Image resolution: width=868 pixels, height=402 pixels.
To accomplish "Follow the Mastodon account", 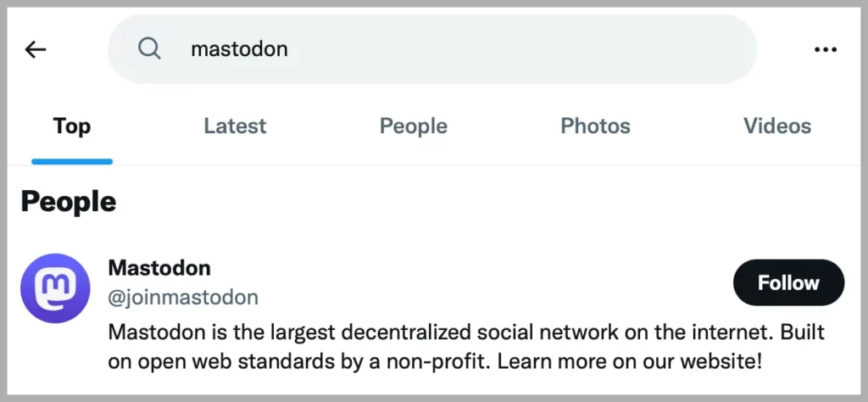I will (789, 283).
